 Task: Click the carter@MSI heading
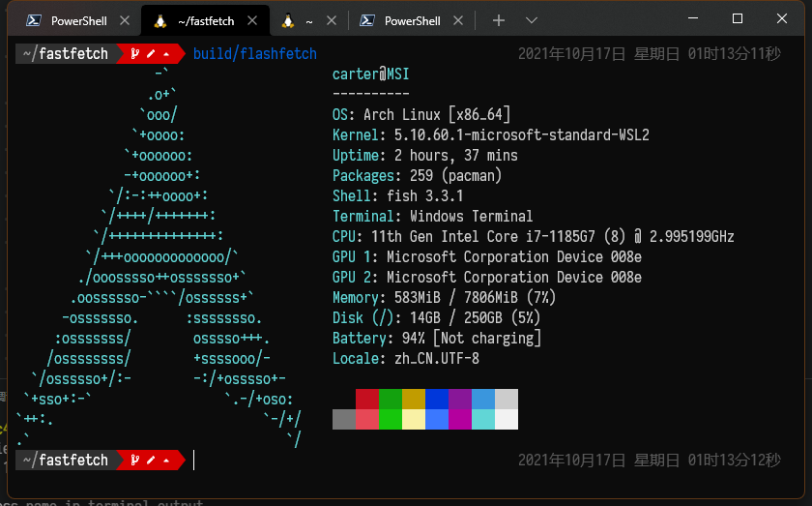(x=371, y=74)
